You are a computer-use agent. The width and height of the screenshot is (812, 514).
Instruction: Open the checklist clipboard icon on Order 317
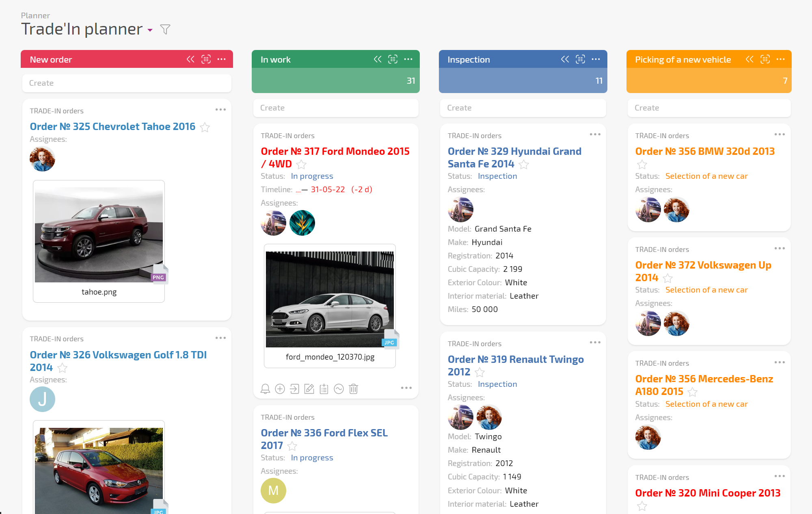click(x=324, y=389)
